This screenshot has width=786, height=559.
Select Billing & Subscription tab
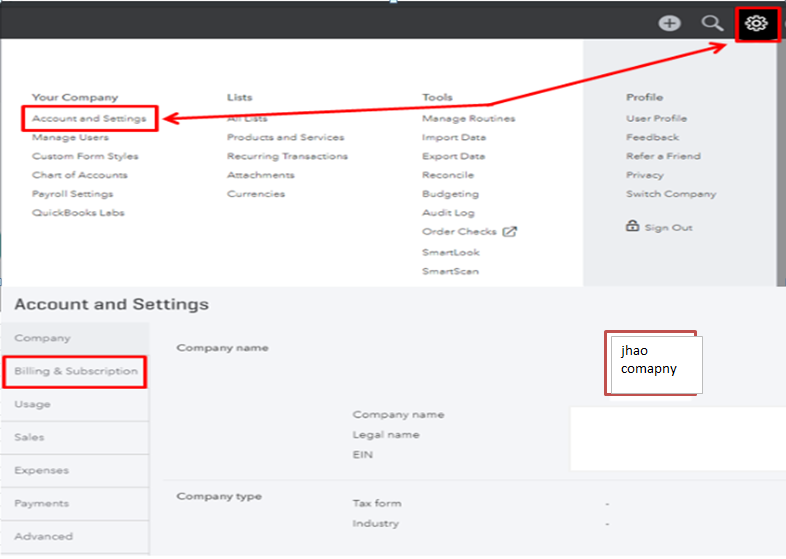click(75, 371)
